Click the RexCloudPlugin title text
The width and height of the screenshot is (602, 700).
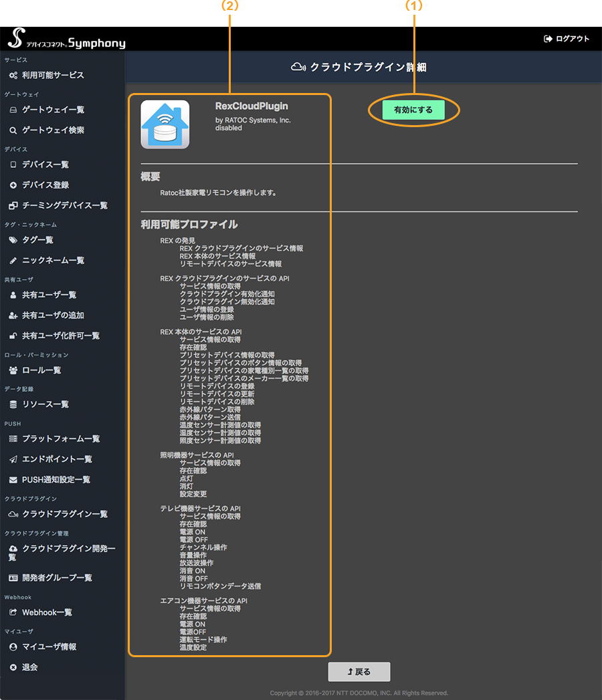click(252, 106)
